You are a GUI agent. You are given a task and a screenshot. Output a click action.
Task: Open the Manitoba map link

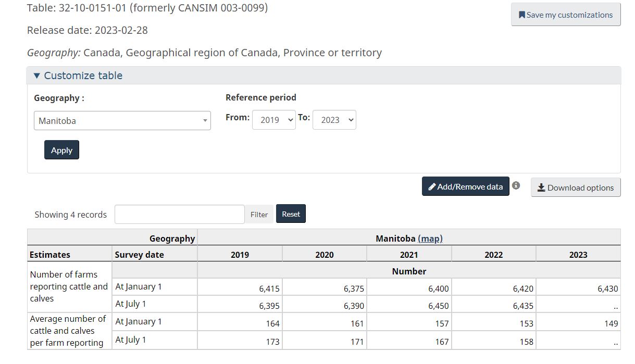[430, 239]
